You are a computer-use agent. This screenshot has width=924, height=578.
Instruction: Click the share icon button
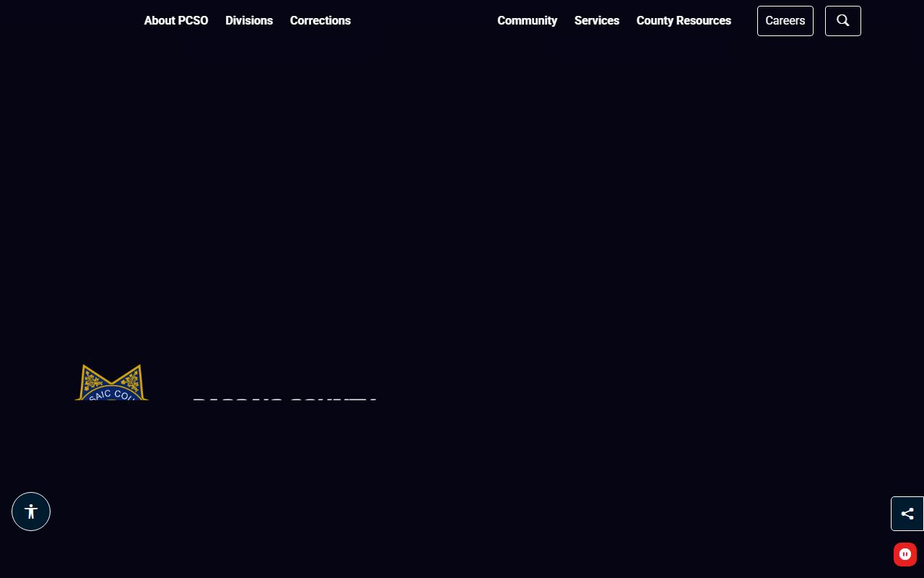[907, 514]
